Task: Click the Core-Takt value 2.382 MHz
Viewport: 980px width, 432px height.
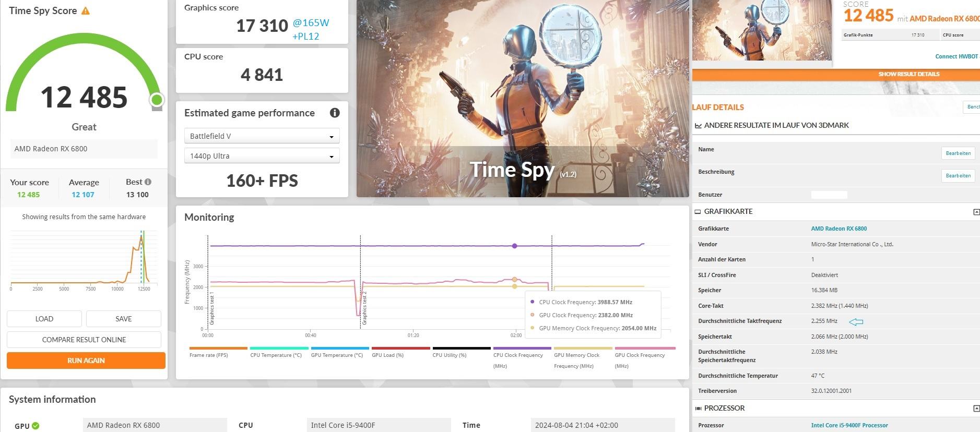Action: coord(840,306)
